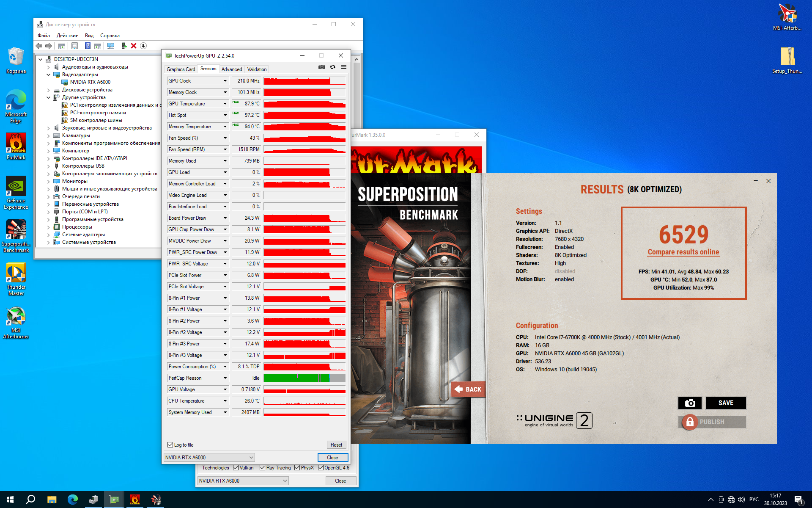Open the Действие menu in Device Manager
Screen dimensions: 812x508
pos(67,36)
